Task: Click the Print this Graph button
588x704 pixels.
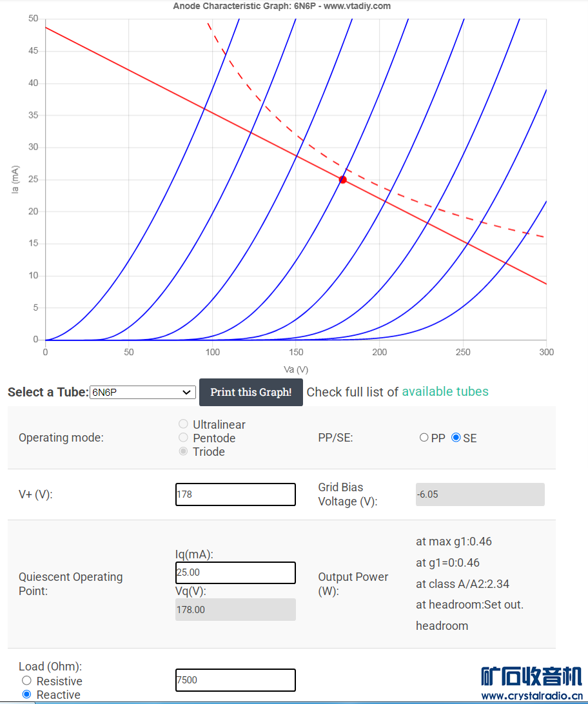Action: tap(251, 392)
